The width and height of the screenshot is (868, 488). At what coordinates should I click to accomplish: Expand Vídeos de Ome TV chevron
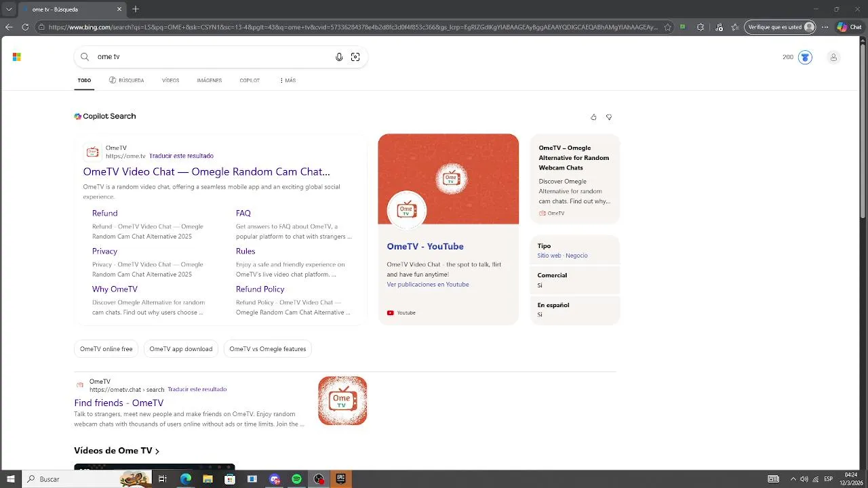click(157, 451)
